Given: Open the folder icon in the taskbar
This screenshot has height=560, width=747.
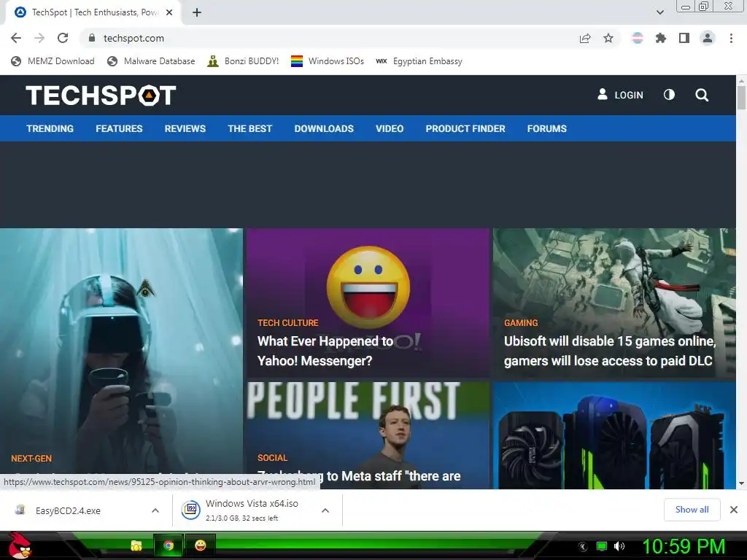Looking at the screenshot, I should click(136, 545).
